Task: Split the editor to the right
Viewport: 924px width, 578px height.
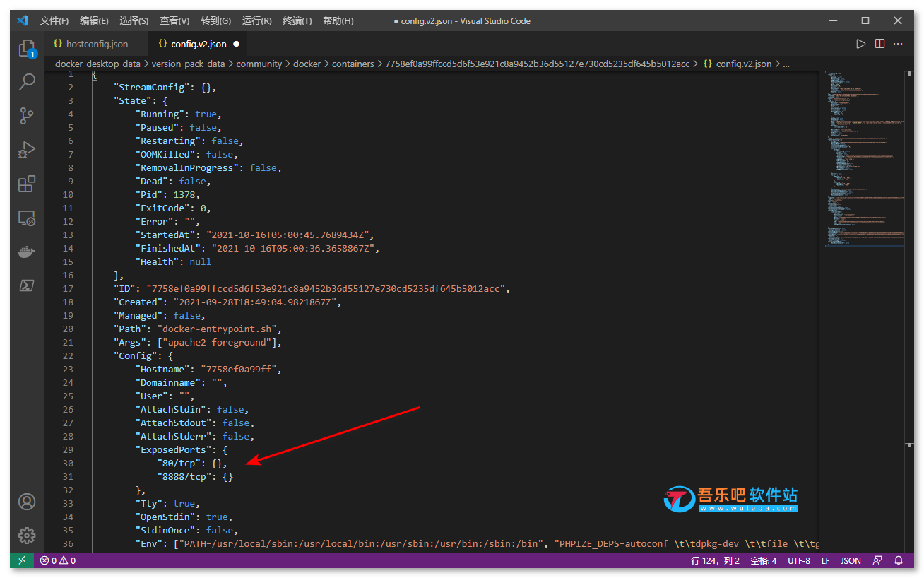Action: 879,44
